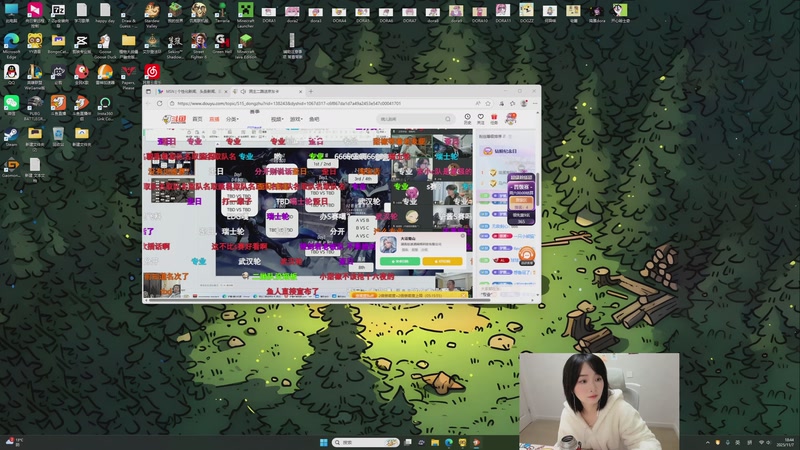
Task: Open the PUBG Battlegrounds shortcut
Action: pyautogui.click(x=35, y=108)
